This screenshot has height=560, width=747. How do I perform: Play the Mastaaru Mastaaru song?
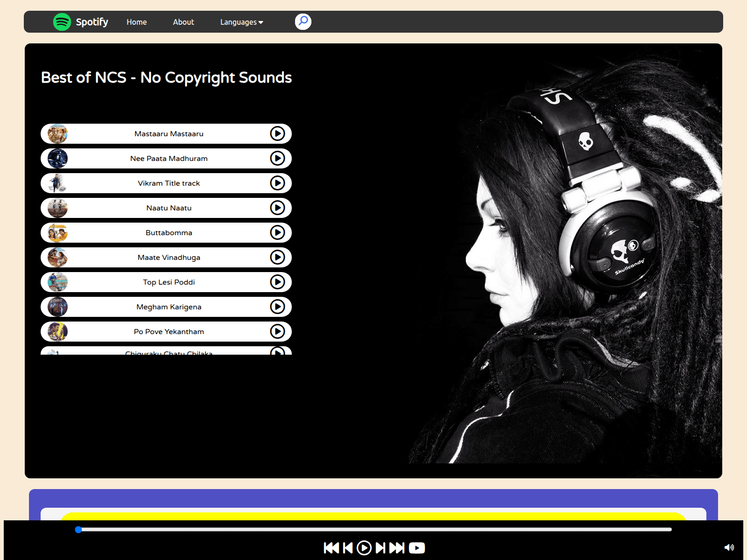point(277,133)
